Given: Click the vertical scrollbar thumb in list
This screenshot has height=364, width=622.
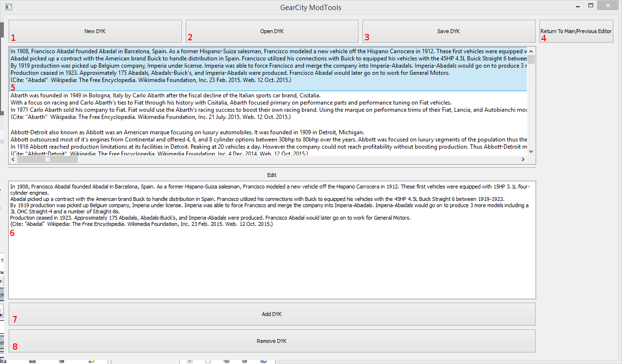Looking at the screenshot, I should 531,59.
